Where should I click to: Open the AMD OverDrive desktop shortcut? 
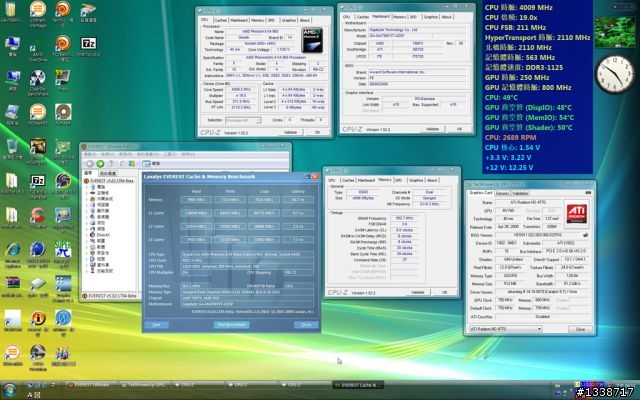point(38,48)
